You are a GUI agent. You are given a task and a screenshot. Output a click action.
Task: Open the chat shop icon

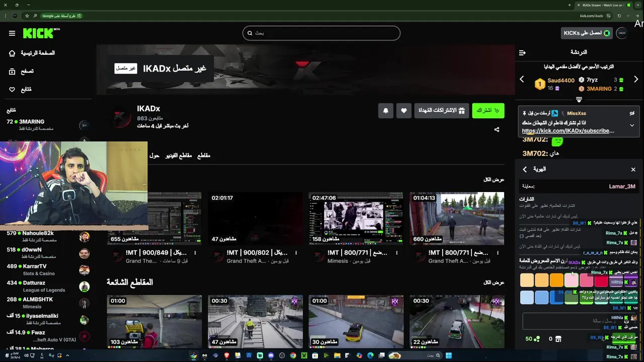click(x=558, y=339)
